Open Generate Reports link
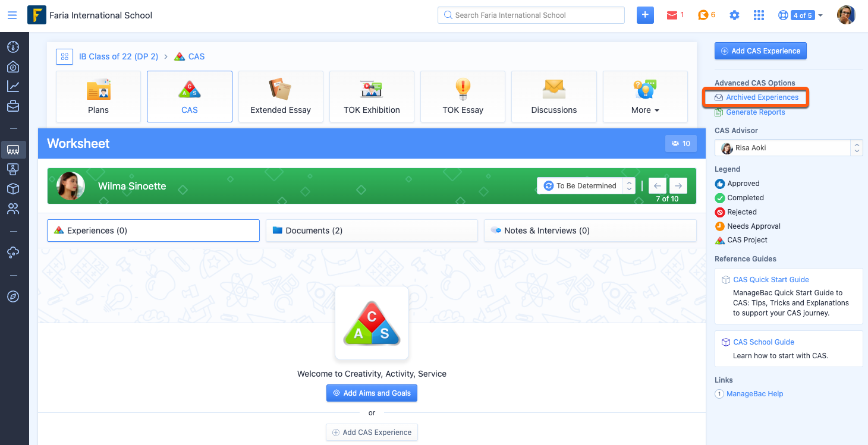The height and width of the screenshot is (445, 868). click(755, 112)
